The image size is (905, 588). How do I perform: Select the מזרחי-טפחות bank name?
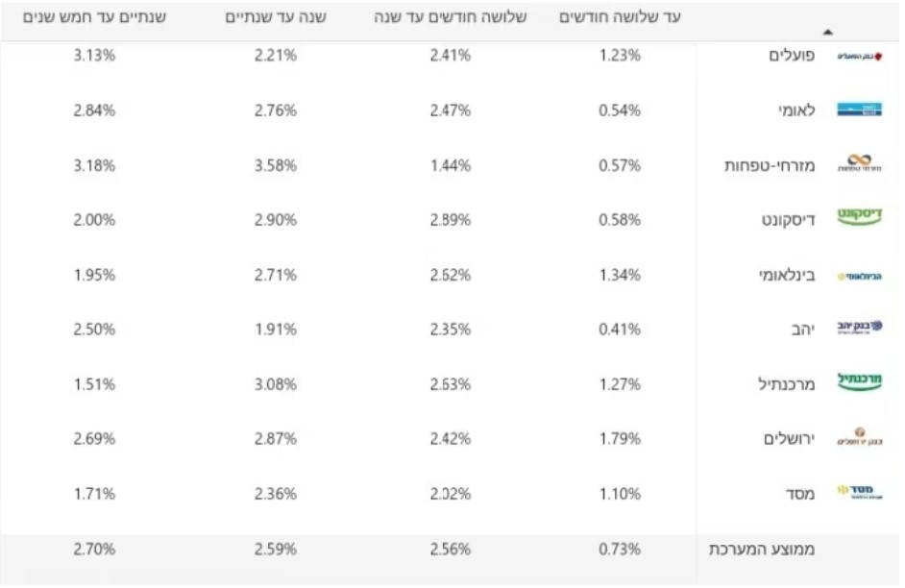[x=770, y=165]
